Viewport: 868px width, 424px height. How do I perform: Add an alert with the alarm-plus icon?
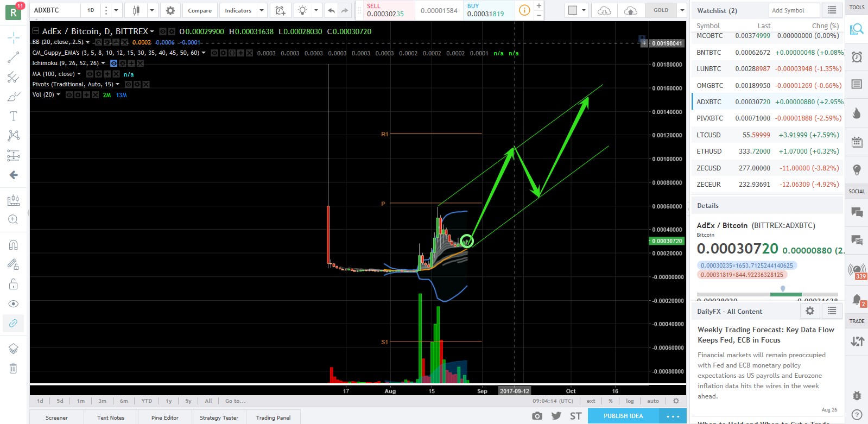pos(280,10)
